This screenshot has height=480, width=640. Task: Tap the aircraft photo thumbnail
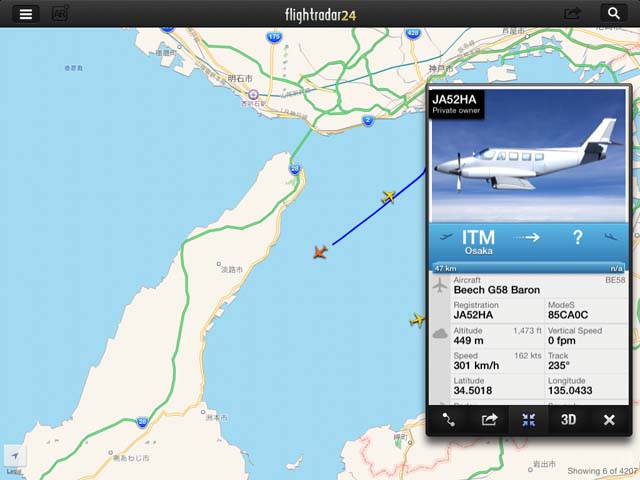[529, 155]
